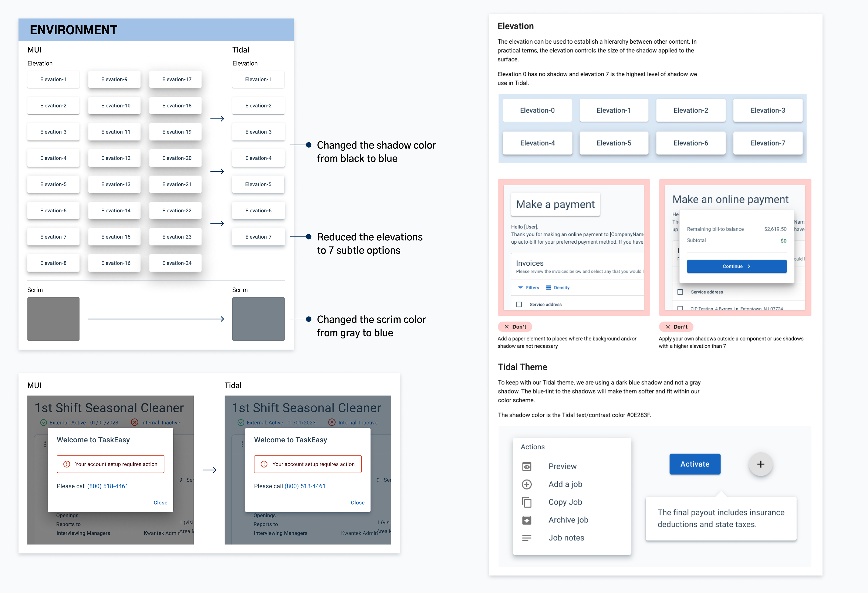The image size is (868, 594).
Task: Click the Add a job plus-circle icon
Action: [527, 485]
